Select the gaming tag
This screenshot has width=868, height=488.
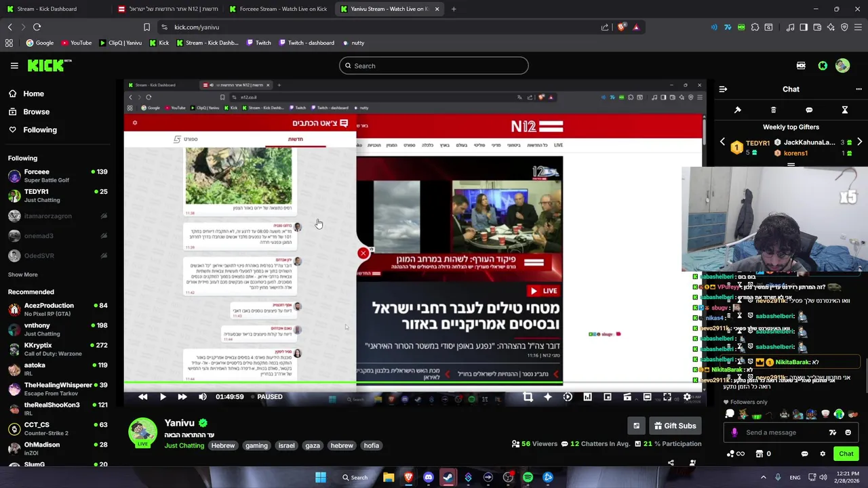(256, 445)
